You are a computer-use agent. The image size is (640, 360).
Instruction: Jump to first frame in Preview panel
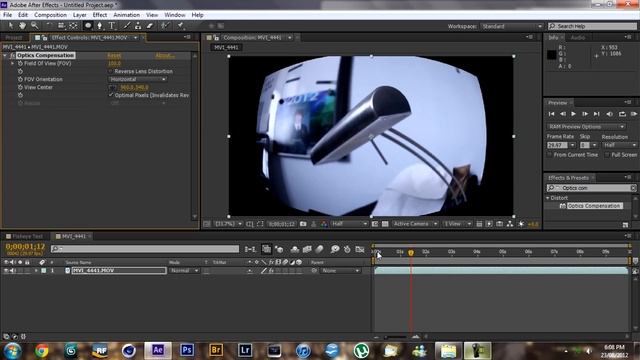coord(551,114)
